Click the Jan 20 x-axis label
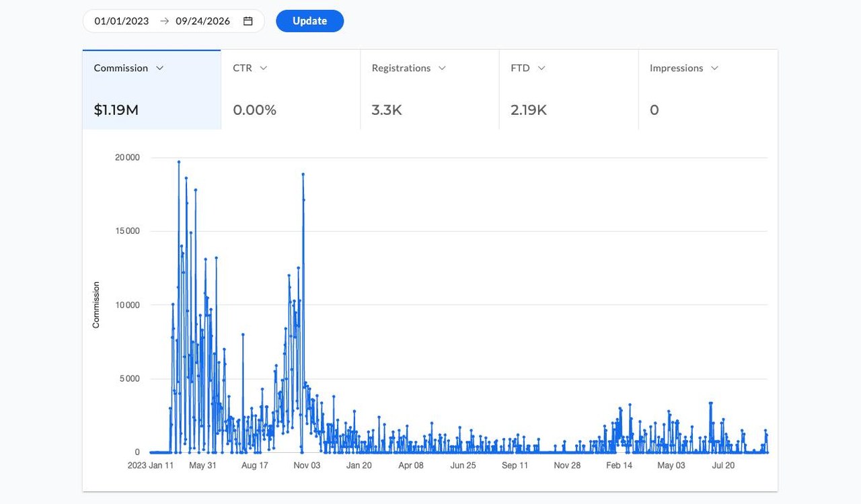This screenshot has width=861, height=504. (x=359, y=465)
